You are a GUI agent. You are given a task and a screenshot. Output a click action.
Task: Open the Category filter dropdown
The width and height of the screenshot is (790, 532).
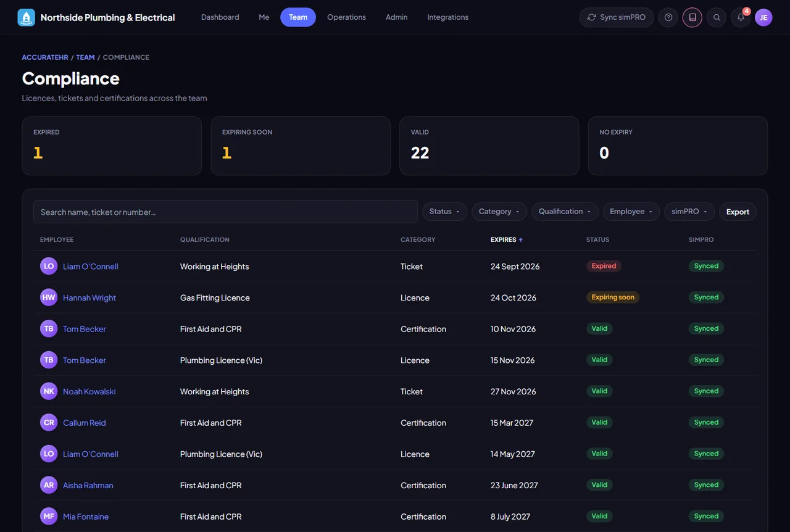click(499, 212)
